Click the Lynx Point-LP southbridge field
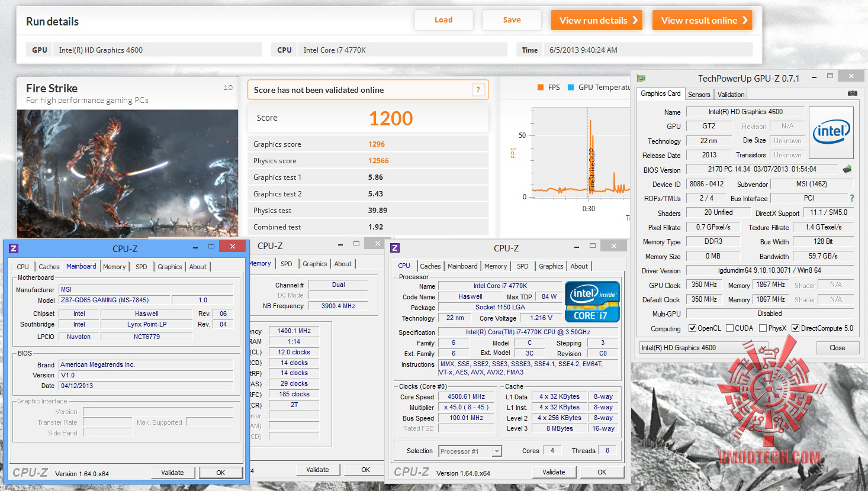Screen dimensions: 868x491 [147, 324]
